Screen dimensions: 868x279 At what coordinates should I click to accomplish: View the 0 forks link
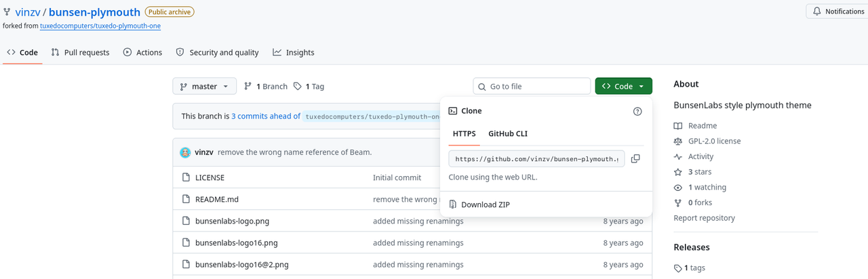click(700, 202)
